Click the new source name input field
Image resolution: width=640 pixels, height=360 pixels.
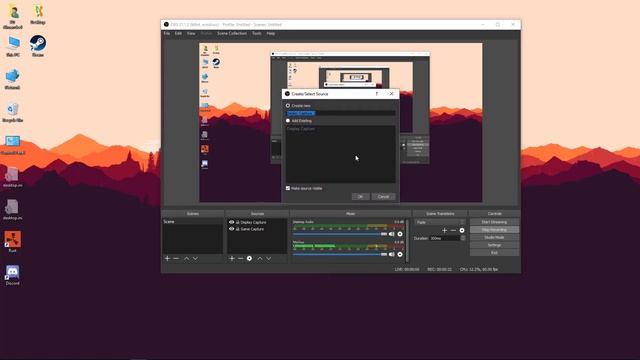[x=340, y=113]
